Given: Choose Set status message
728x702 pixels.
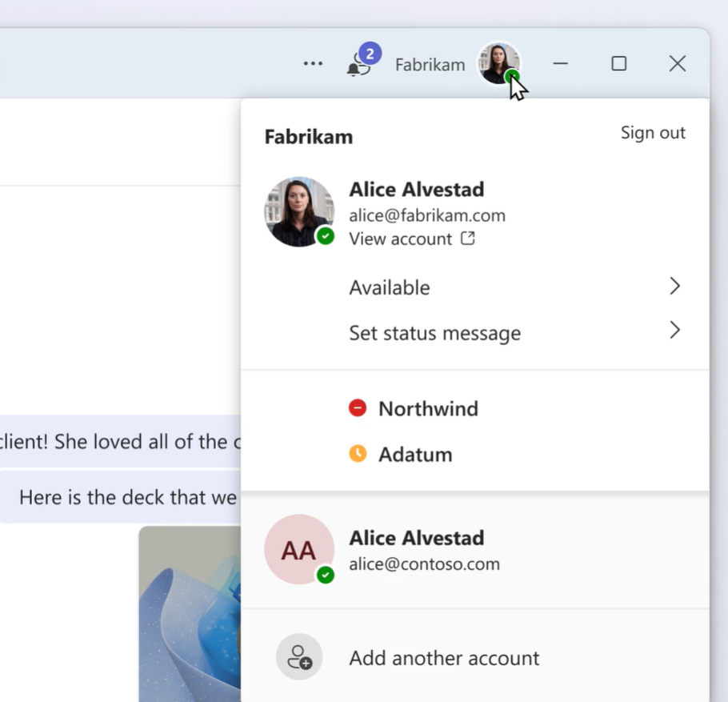Looking at the screenshot, I should click(434, 333).
